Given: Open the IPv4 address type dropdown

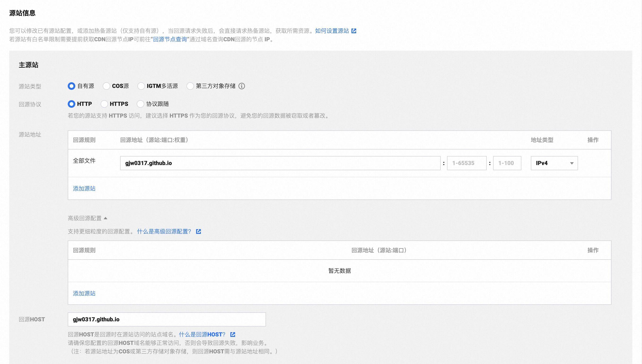Looking at the screenshot, I should (x=554, y=163).
